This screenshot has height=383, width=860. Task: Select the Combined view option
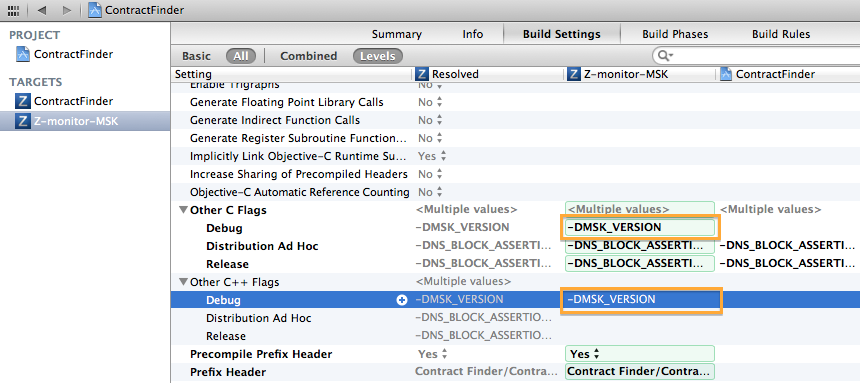pyautogui.click(x=308, y=56)
